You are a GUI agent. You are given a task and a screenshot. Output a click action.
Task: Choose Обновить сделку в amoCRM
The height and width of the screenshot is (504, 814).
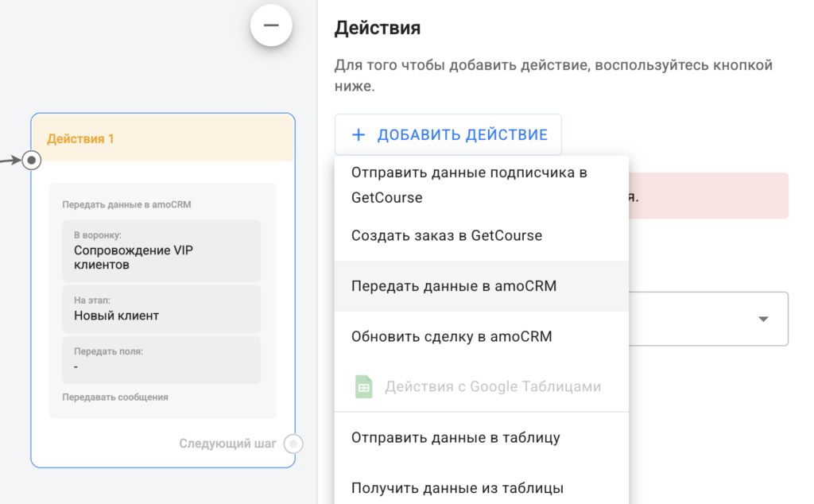click(451, 336)
